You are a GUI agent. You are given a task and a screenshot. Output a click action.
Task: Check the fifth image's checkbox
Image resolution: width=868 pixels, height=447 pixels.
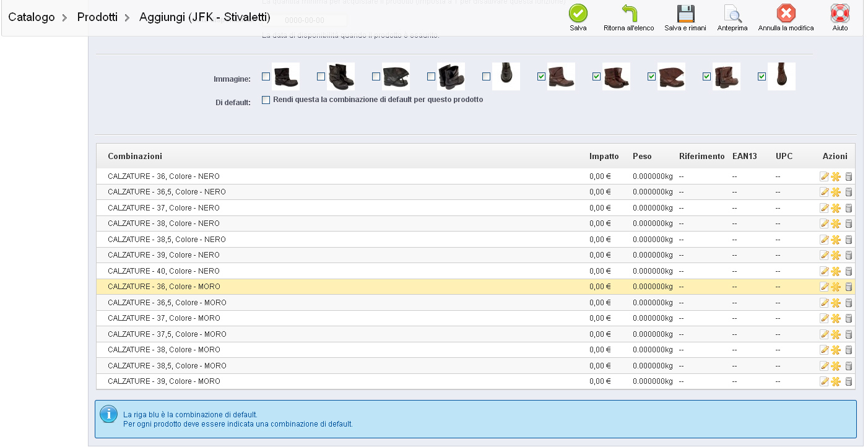486,77
